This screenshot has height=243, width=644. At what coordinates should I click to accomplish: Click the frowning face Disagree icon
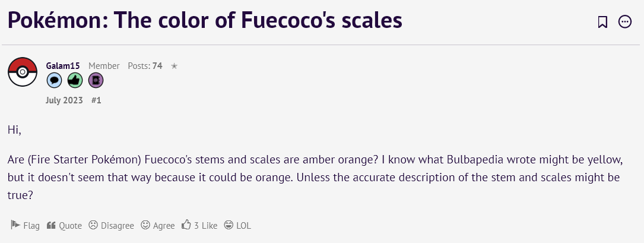pyautogui.click(x=93, y=225)
